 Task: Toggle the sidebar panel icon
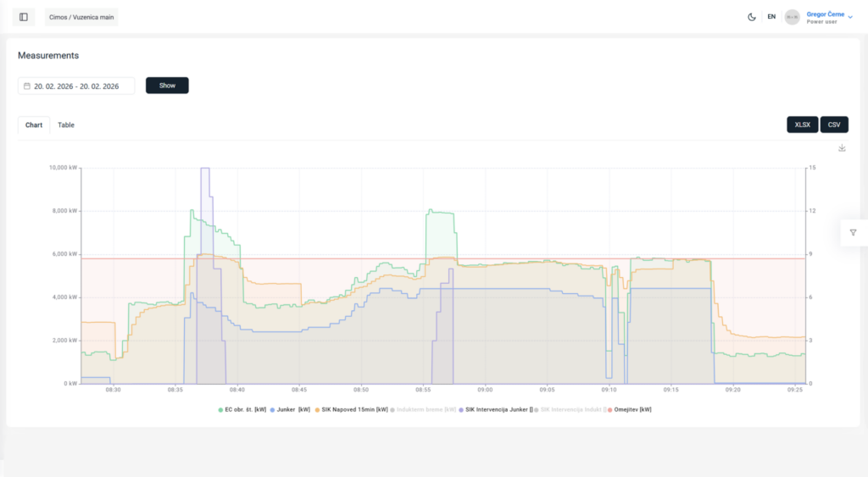[23, 17]
